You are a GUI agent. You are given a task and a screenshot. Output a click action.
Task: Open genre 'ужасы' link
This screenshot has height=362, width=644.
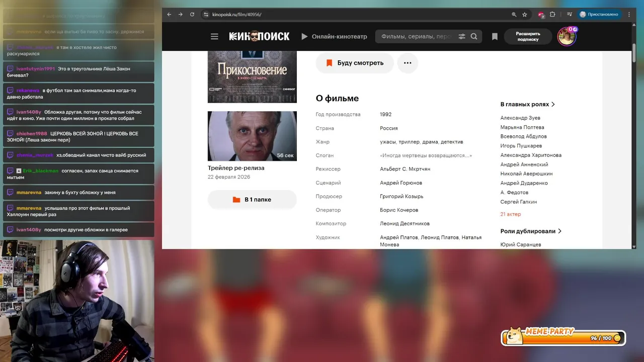387,142
